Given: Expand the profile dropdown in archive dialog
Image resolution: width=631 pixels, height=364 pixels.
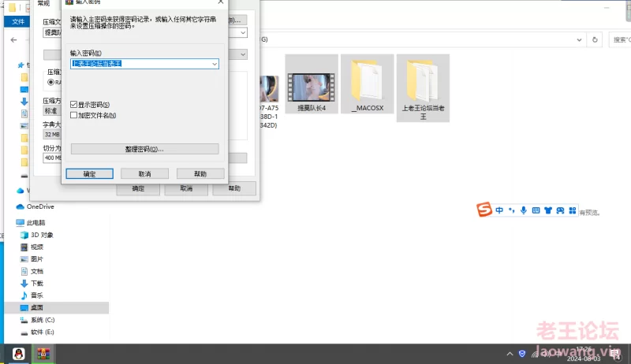Looking at the screenshot, I should [243, 54].
